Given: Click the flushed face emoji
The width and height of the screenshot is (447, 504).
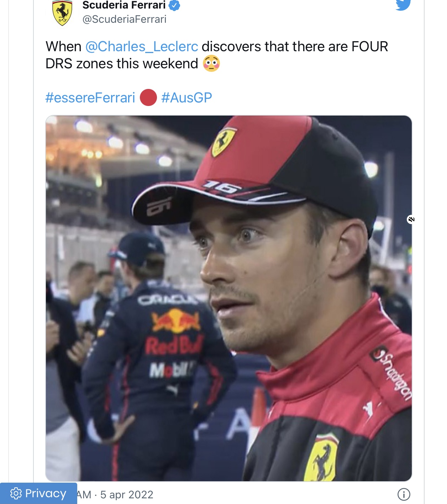Looking at the screenshot, I should [211, 64].
